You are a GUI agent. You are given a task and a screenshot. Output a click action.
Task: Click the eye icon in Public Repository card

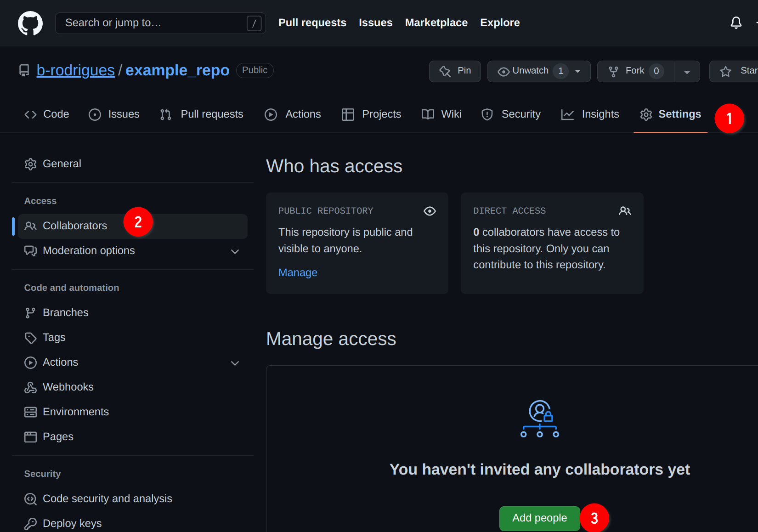[430, 211]
